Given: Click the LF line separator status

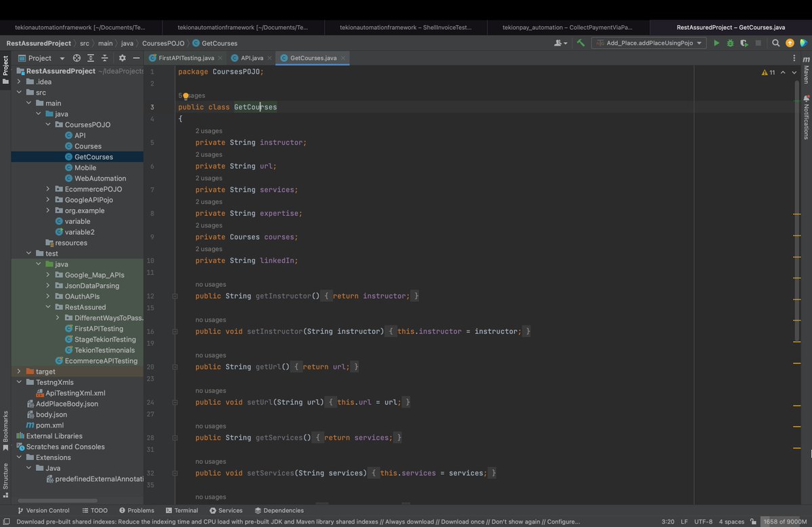Looking at the screenshot, I should [684, 522].
